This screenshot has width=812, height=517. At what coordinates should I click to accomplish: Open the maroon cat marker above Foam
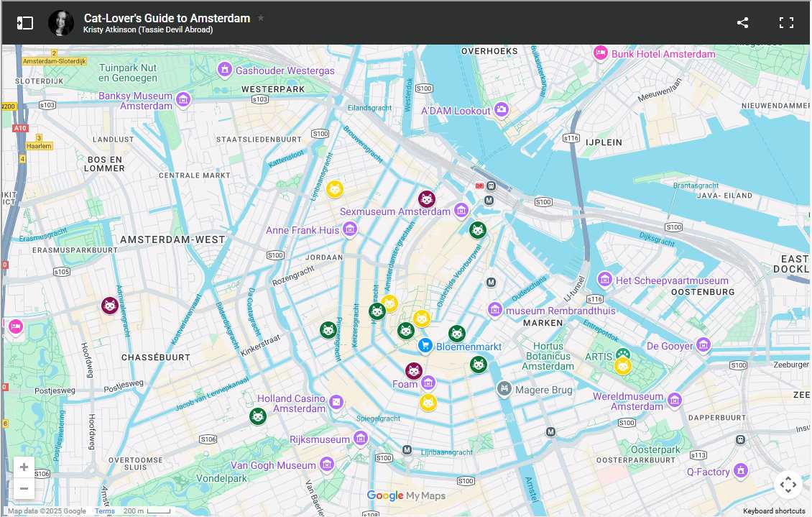[x=413, y=371]
